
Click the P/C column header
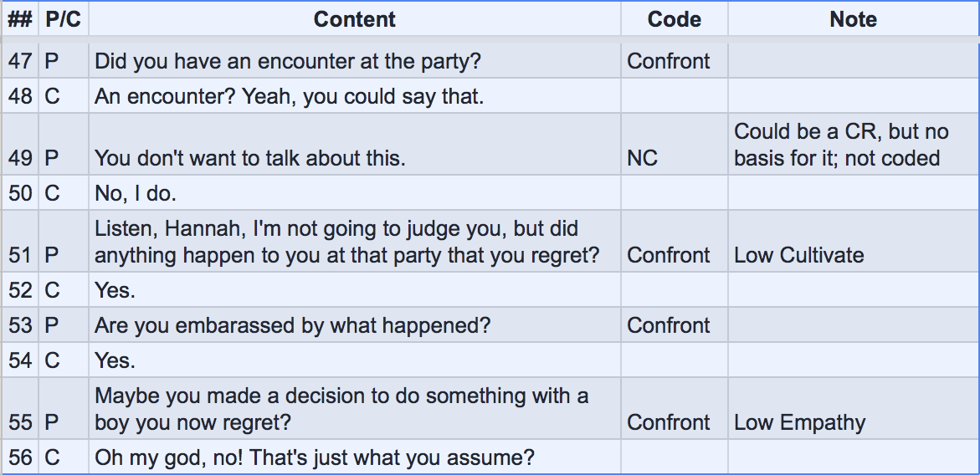pos(64,19)
